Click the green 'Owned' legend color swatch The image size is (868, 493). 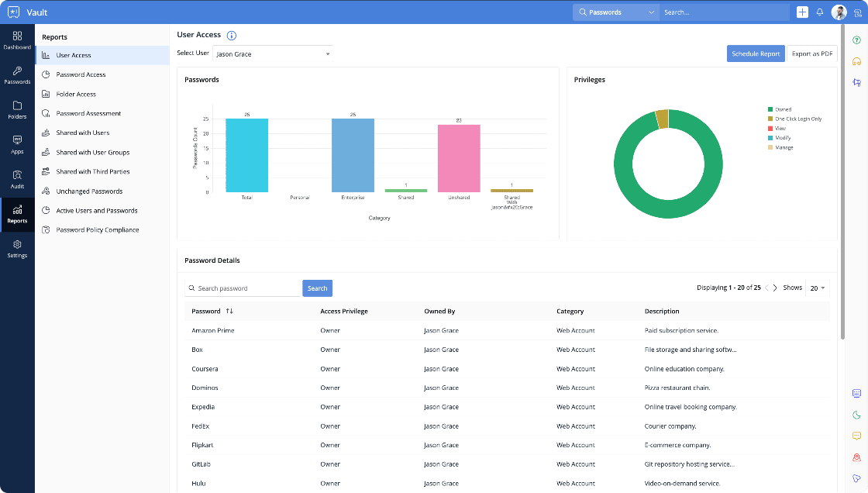(x=770, y=109)
